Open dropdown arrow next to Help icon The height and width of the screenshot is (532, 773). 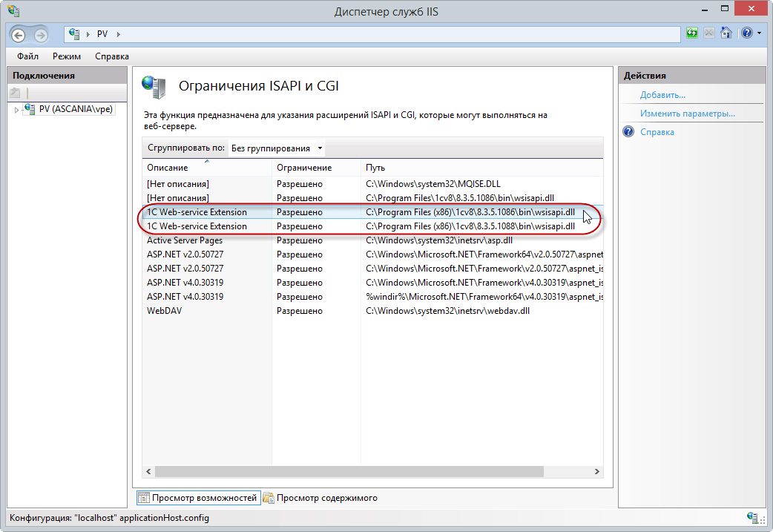click(x=759, y=33)
